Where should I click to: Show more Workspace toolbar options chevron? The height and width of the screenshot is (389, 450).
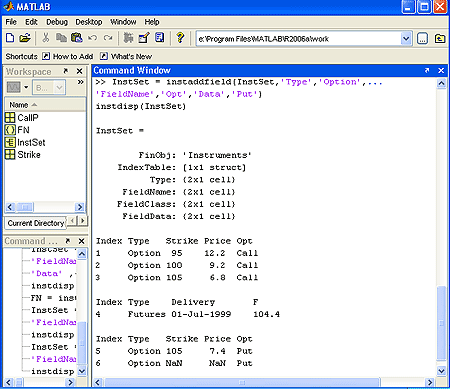coord(80,82)
